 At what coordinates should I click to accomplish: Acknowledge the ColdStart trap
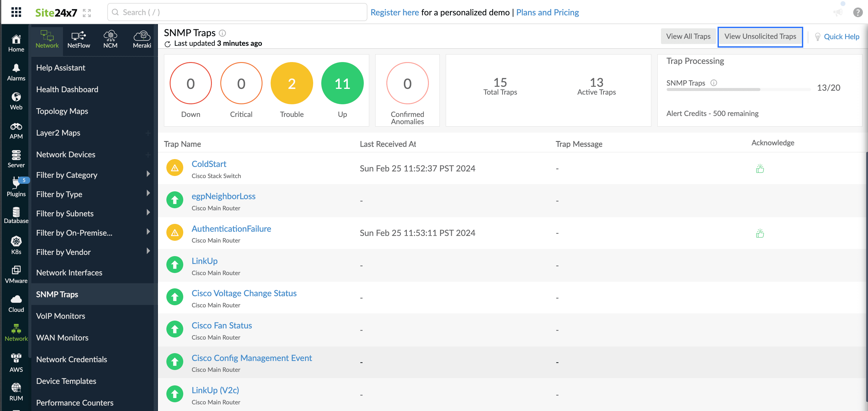760,168
